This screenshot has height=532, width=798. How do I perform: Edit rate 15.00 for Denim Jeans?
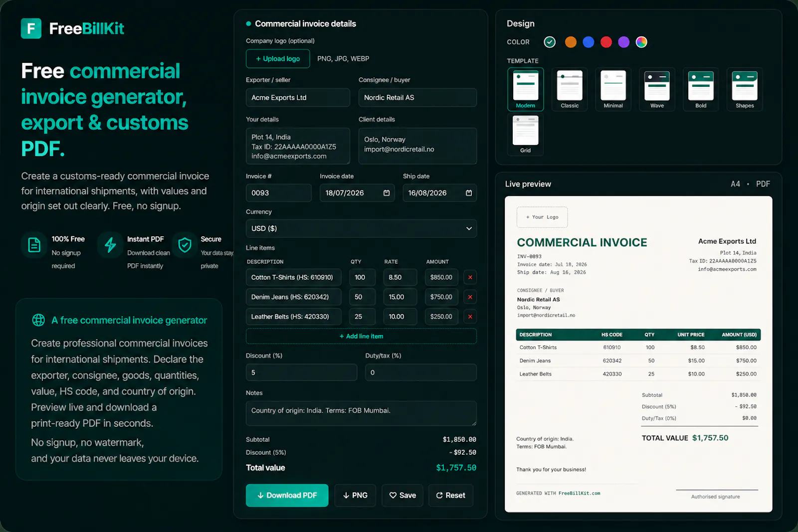[400, 297]
